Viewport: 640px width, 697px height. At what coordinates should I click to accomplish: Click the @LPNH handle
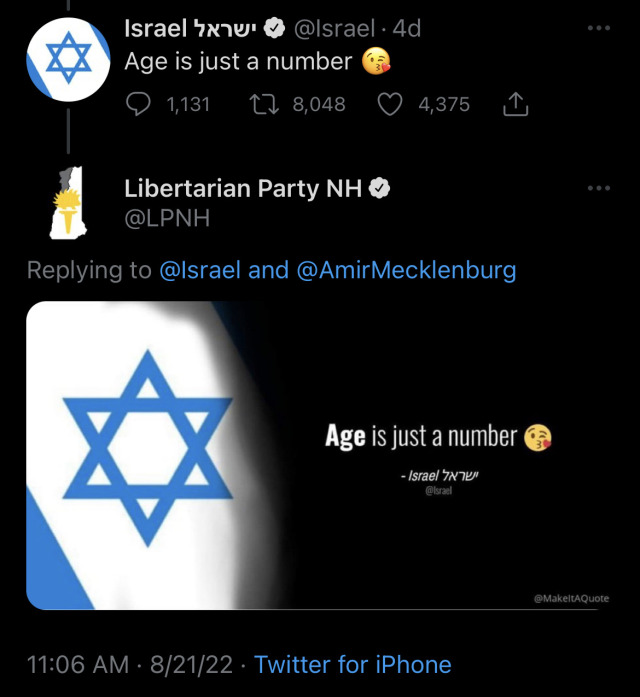pos(167,218)
